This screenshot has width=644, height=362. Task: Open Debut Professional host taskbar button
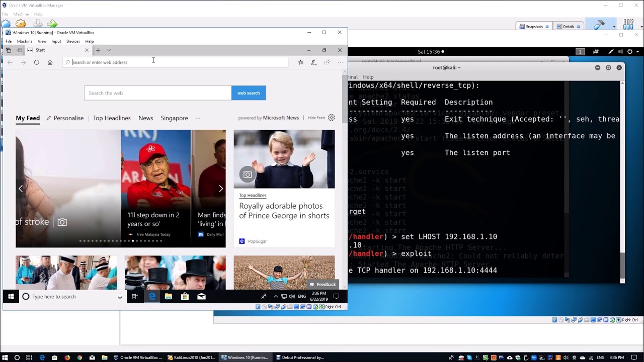[300, 357]
